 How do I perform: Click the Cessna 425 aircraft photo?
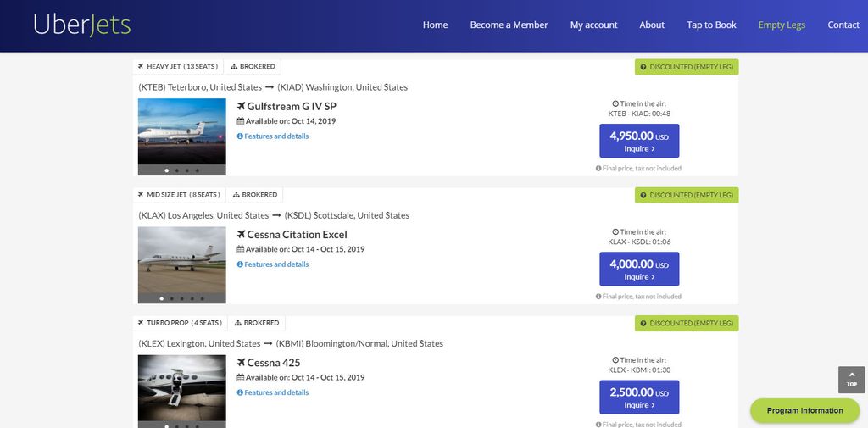click(x=181, y=388)
